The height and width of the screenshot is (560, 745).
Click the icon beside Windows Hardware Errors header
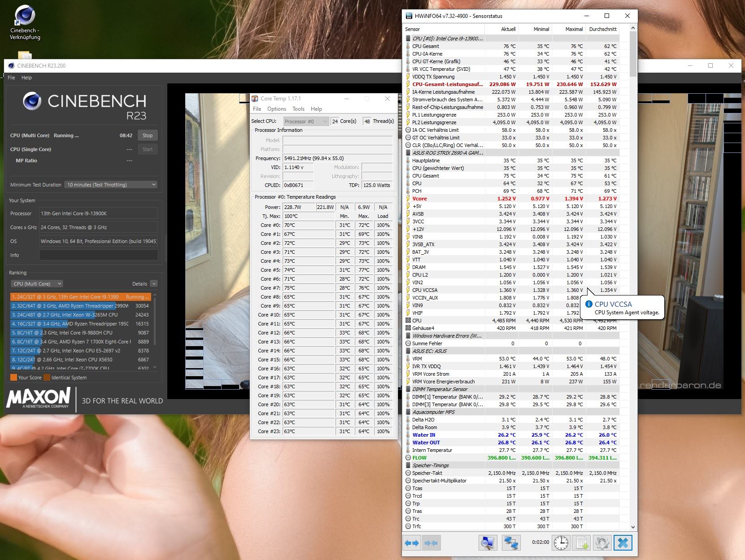click(x=408, y=336)
